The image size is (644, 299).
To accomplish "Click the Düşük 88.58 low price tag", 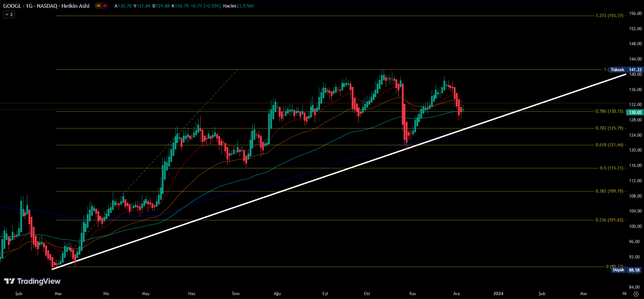I will tap(627, 270).
